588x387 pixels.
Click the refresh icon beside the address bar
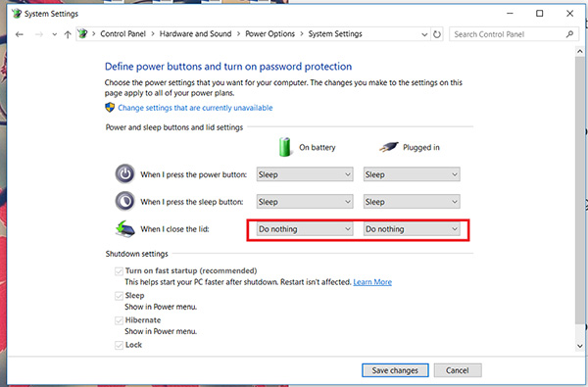pyautogui.click(x=437, y=34)
